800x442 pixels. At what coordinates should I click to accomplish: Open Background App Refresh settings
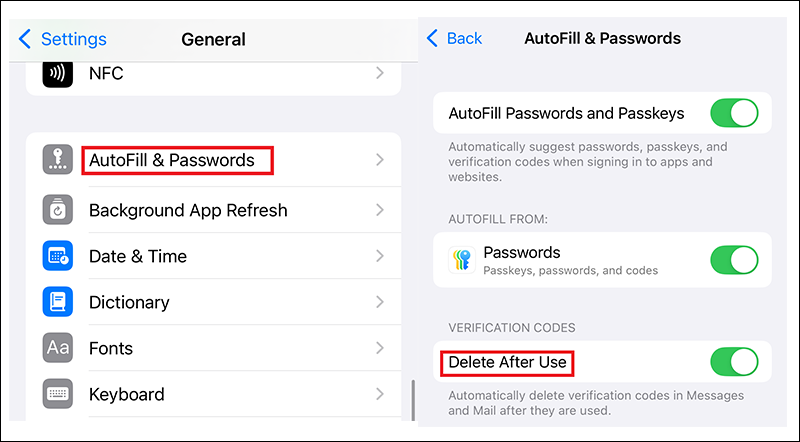(188, 210)
